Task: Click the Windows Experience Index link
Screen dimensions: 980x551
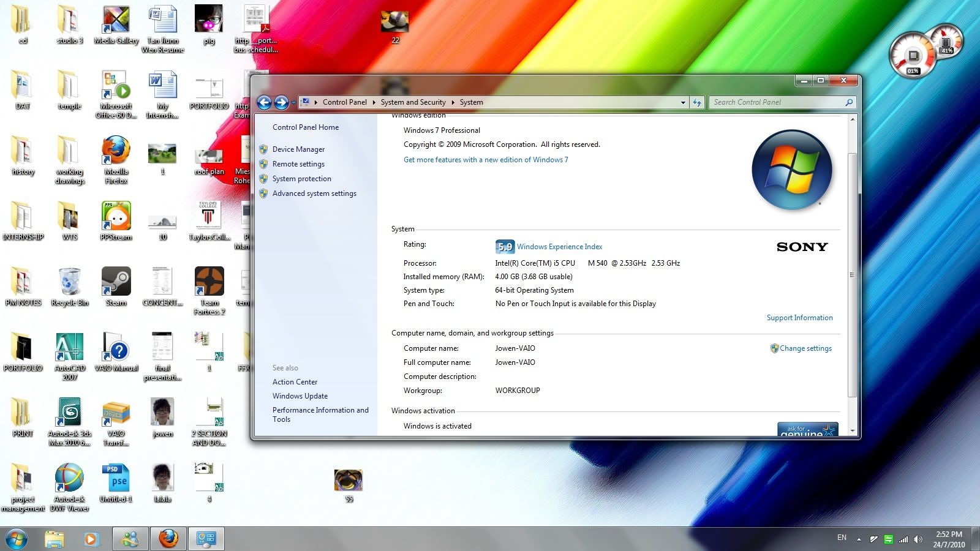Action: [559, 247]
